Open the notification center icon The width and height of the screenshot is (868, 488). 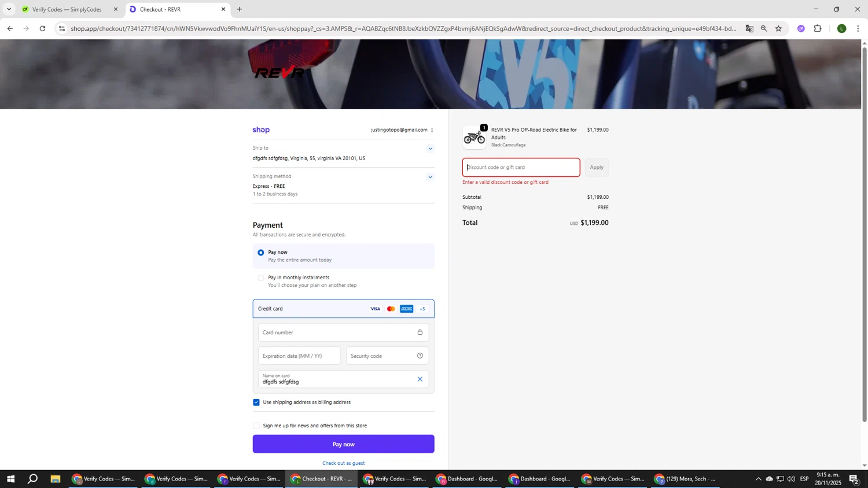point(855,479)
